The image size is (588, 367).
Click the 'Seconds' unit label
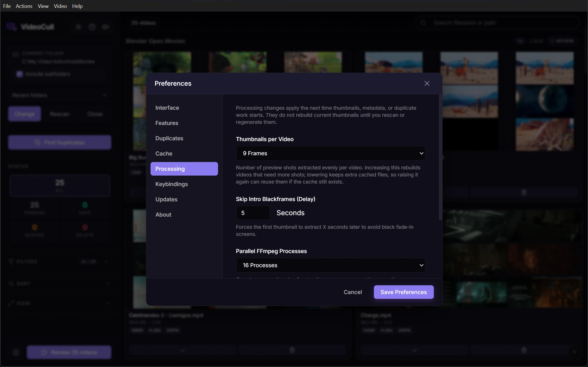pos(290,213)
